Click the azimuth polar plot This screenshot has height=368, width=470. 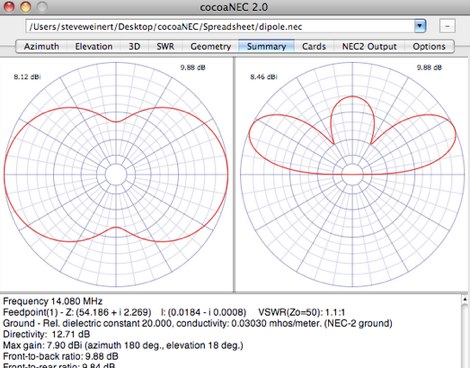click(x=116, y=174)
